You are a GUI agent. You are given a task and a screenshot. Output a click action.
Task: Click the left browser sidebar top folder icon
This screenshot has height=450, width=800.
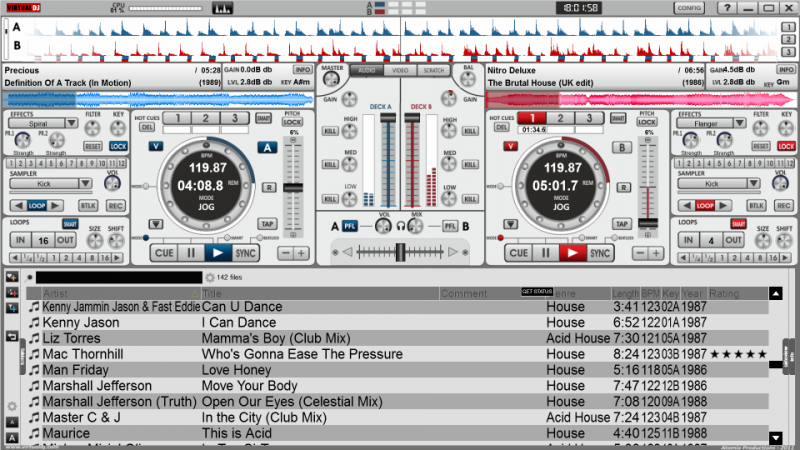(x=12, y=277)
